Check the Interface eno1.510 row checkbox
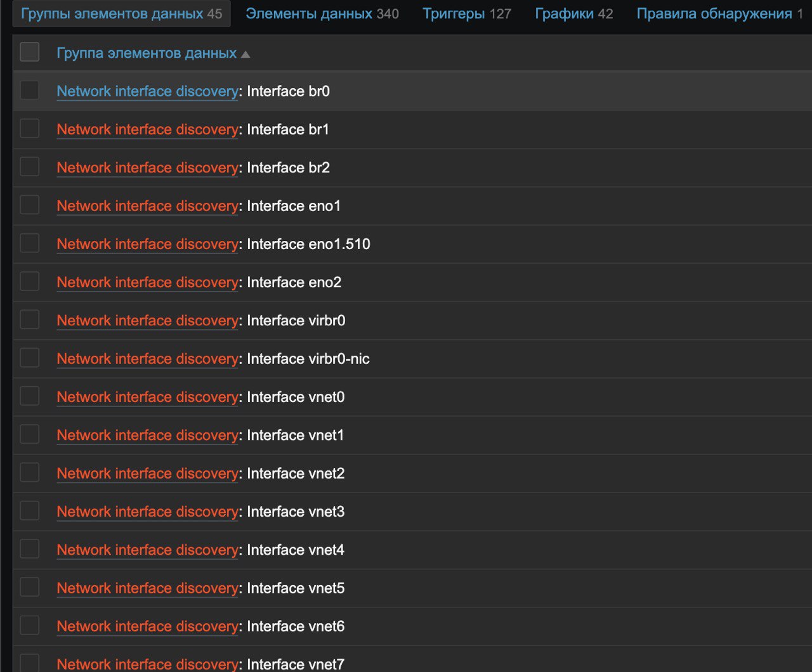Screen dimensions: 812x672 click(x=30, y=243)
